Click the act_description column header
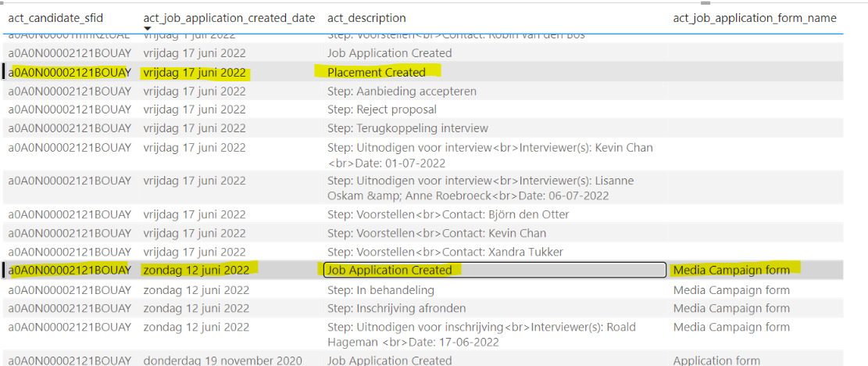The image size is (868, 366). [x=366, y=18]
